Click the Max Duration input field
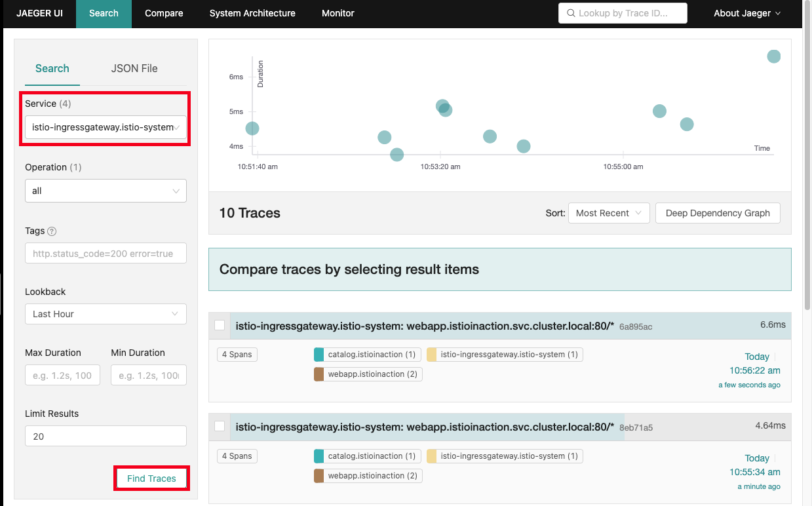This screenshot has height=506, width=812. point(63,376)
